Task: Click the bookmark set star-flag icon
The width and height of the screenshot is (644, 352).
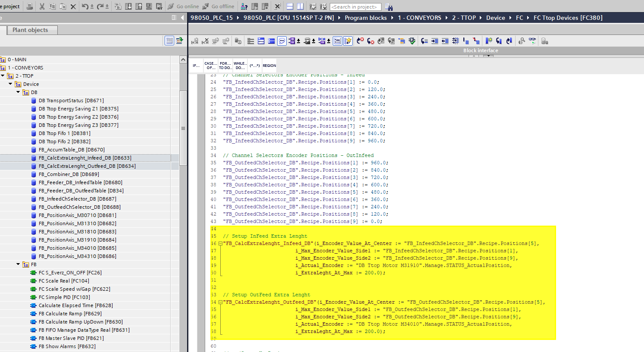Action: (x=489, y=41)
